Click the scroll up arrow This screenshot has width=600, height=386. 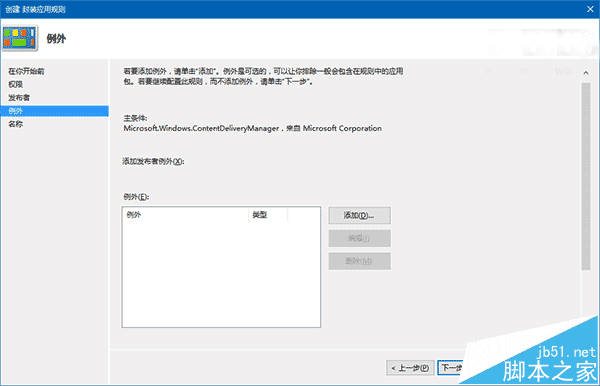coord(586,73)
